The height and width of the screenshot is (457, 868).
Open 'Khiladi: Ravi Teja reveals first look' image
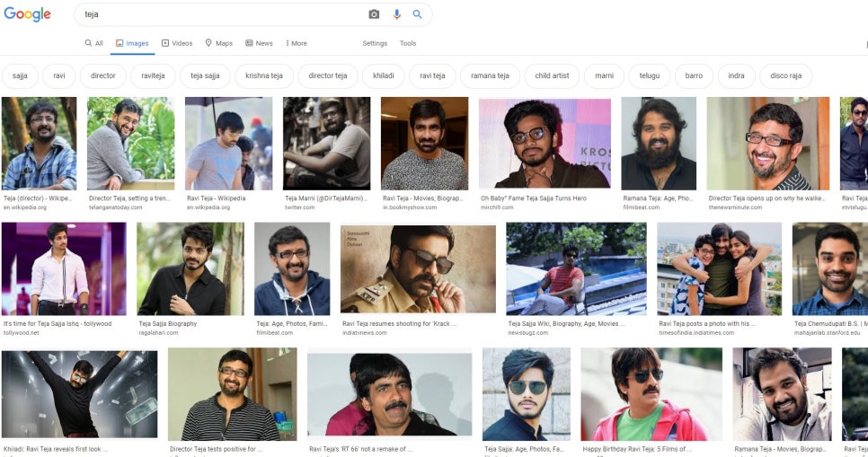80,394
